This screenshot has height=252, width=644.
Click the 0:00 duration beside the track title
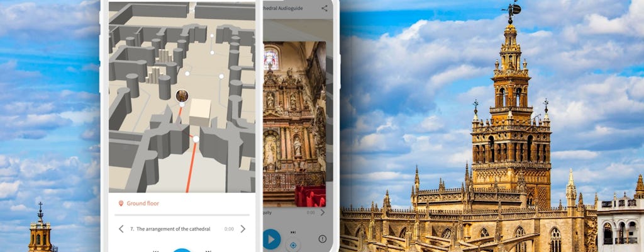coord(230,229)
